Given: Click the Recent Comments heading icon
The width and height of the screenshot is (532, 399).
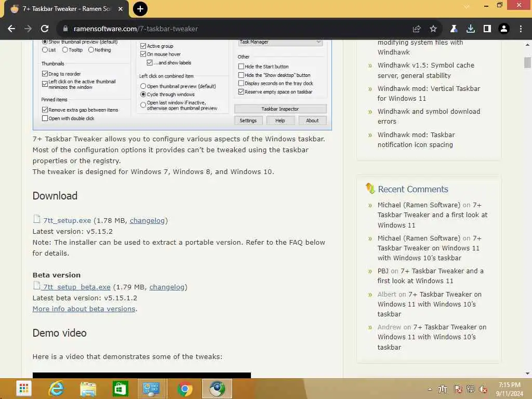Looking at the screenshot, I should point(370,188).
